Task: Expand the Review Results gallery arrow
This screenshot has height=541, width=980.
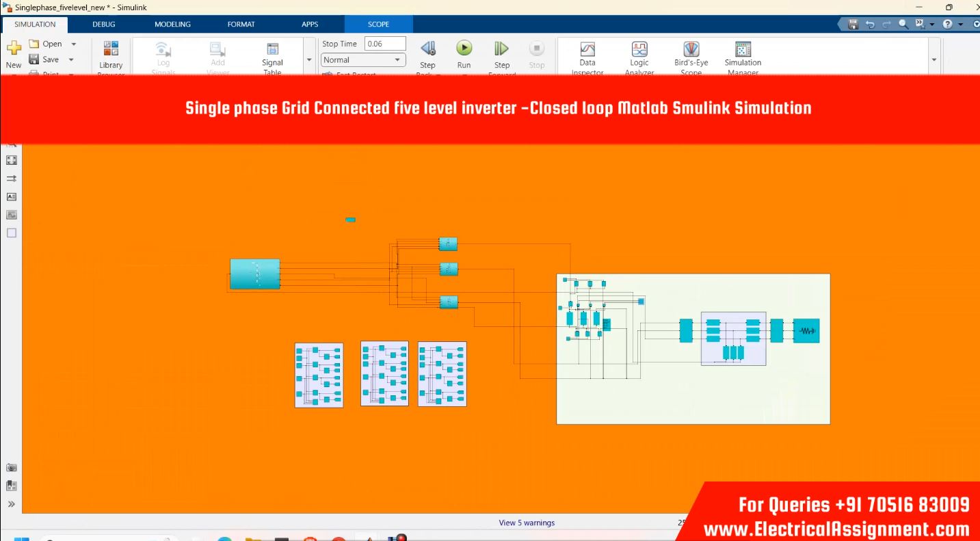Action: click(x=934, y=60)
